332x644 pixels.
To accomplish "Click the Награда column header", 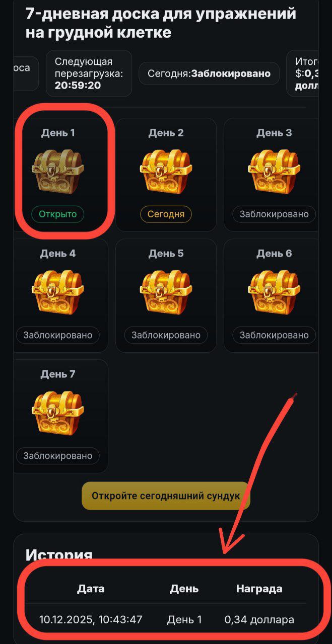I will (x=259, y=589).
